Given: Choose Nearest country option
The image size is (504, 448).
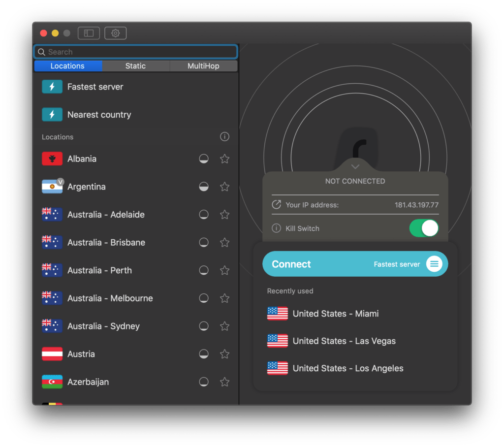Looking at the screenshot, I should (x=99, y=115).
